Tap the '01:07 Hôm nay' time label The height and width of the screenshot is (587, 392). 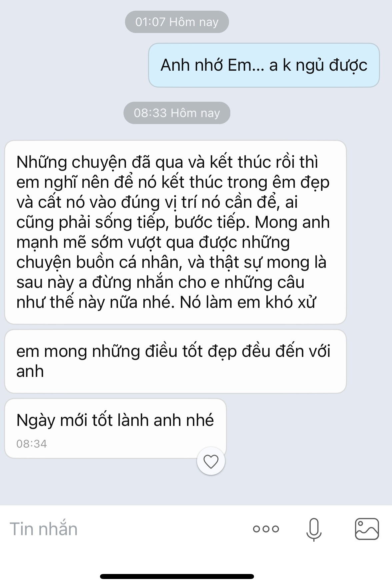[177, 22]
